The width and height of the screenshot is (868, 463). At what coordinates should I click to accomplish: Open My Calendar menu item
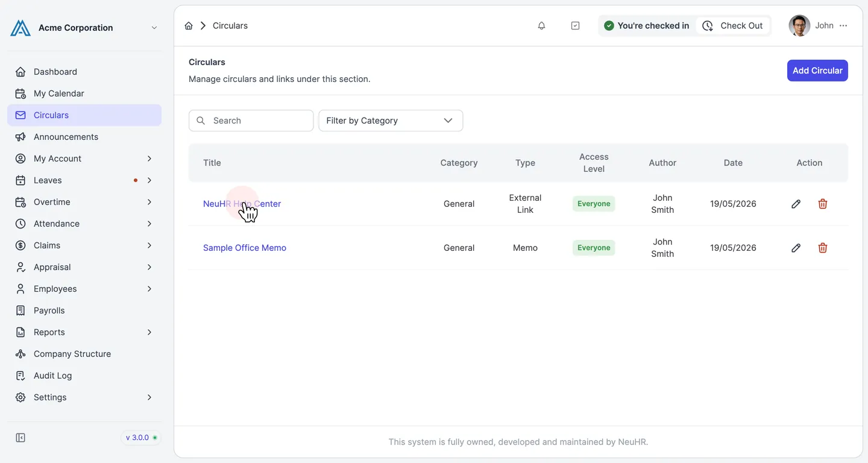(x=84, y=93)
